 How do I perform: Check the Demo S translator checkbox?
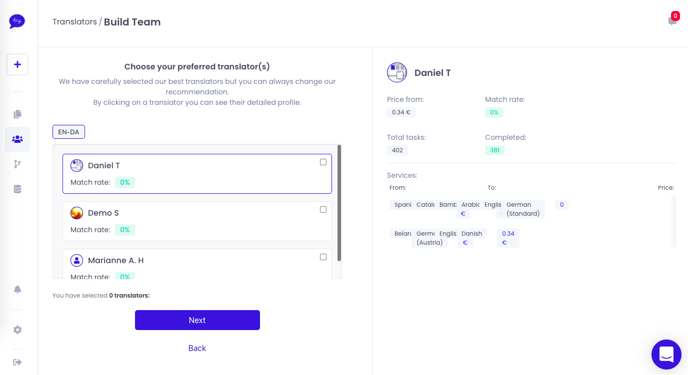(323, 210)
